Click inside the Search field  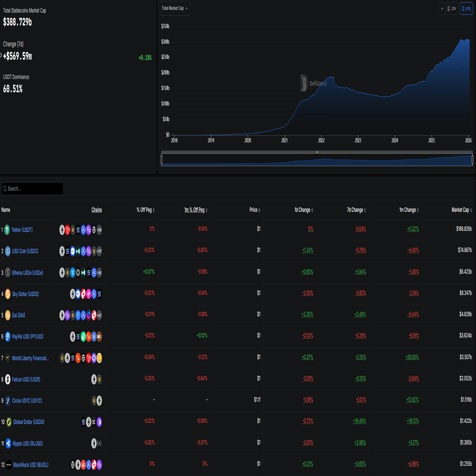(32, 189)
